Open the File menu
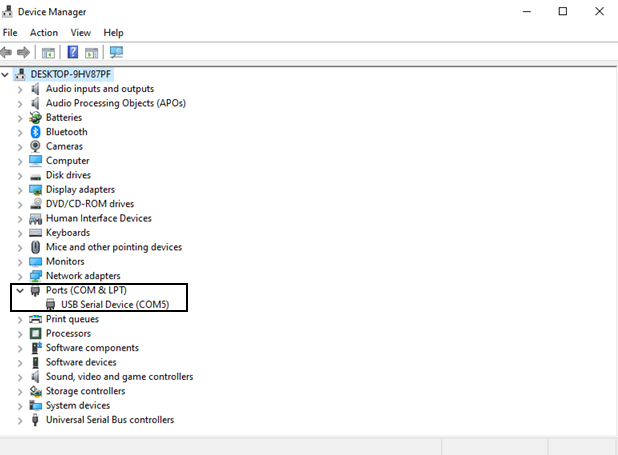The width and height of the screenshot is (618, 455). click(10, 33)
